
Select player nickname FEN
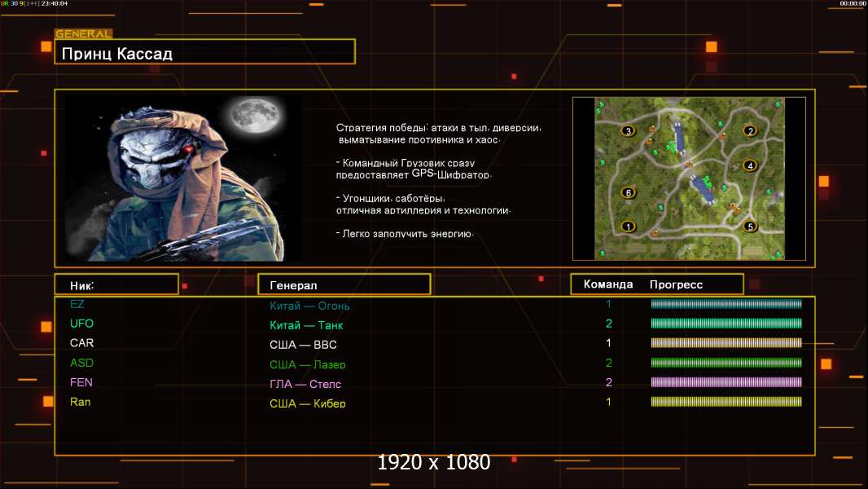81,382
